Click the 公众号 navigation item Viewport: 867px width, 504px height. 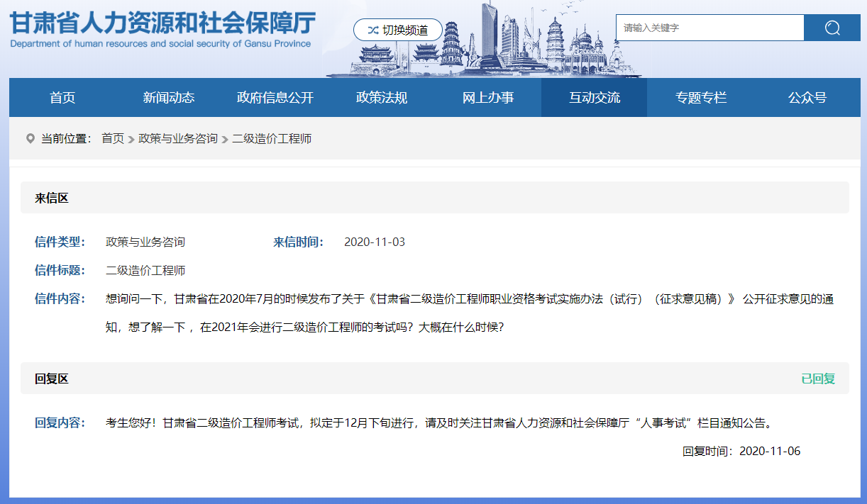(x=807, y=98)
